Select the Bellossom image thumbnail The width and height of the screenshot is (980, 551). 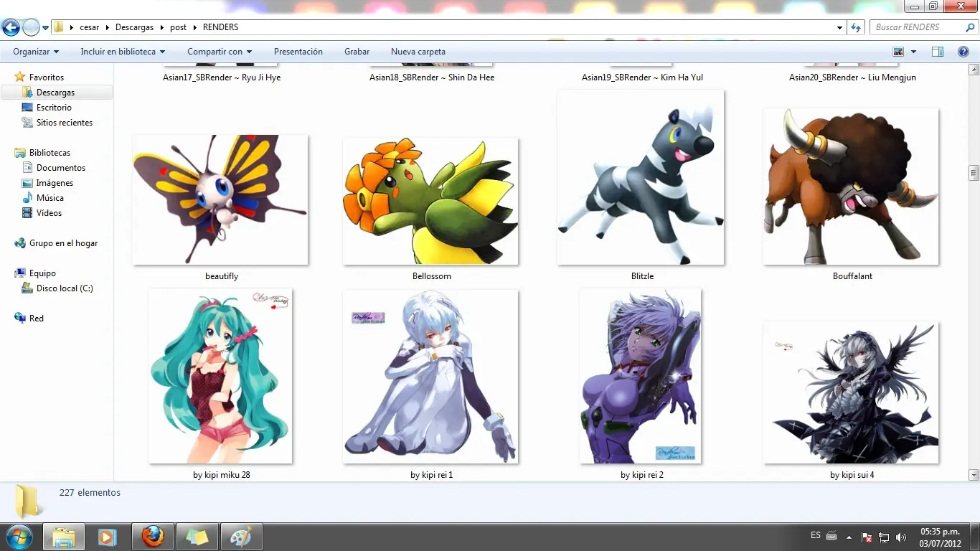430,202
